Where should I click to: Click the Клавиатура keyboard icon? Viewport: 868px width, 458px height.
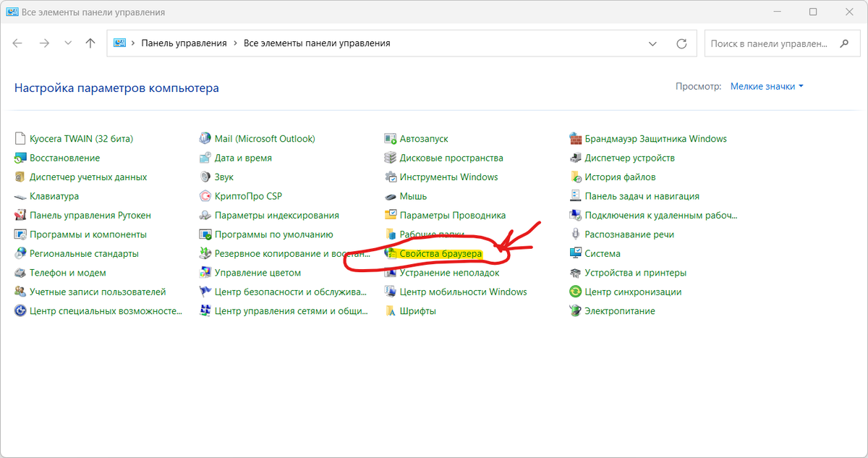[20, 196]
